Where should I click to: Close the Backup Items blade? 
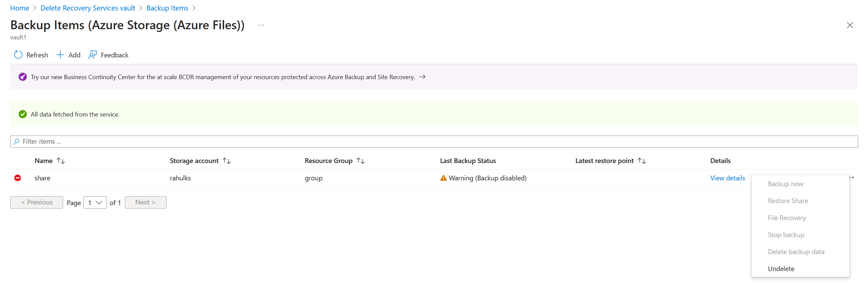tap(850, 25)
